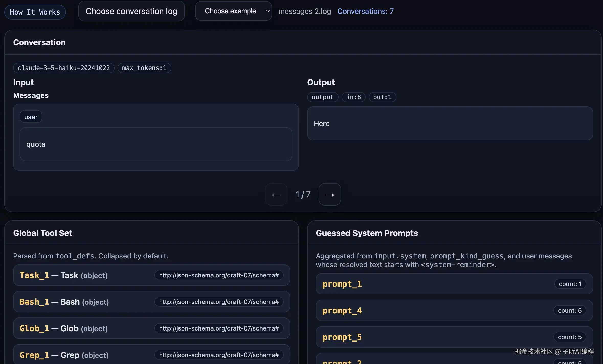The height and width of the screenshot is (364, 603).
Task: Click the Task_1 schema URL badge
Action: [219, 275]
